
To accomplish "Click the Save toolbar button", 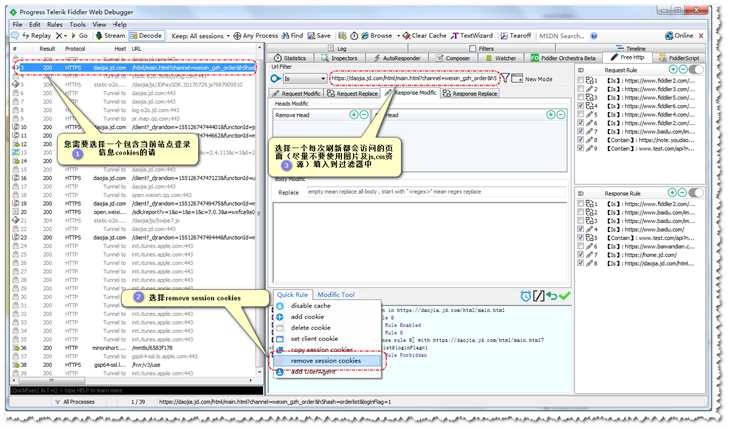I will coord(319,36).
